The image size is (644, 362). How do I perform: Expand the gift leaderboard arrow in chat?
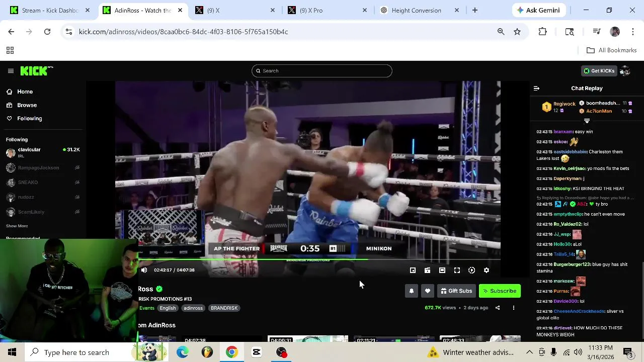pyautogui.click(x=587, y=121)
